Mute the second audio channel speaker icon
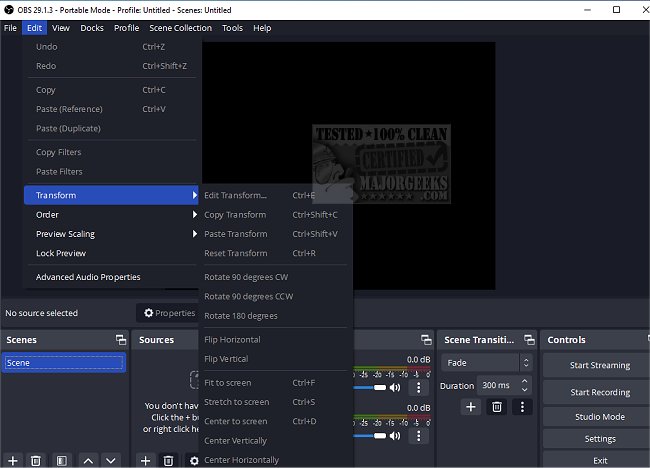650x468 pixels. click(x=395, y=436)
